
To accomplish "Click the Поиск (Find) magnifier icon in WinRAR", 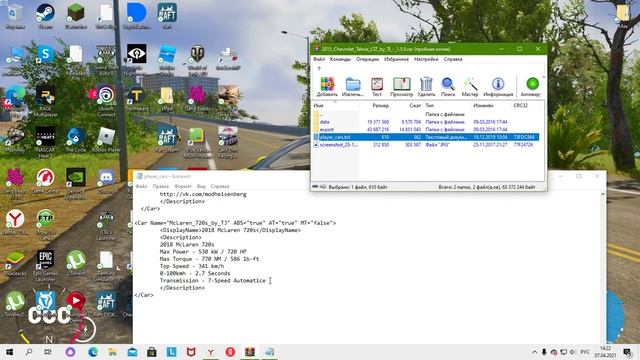I will click(448, 87).
